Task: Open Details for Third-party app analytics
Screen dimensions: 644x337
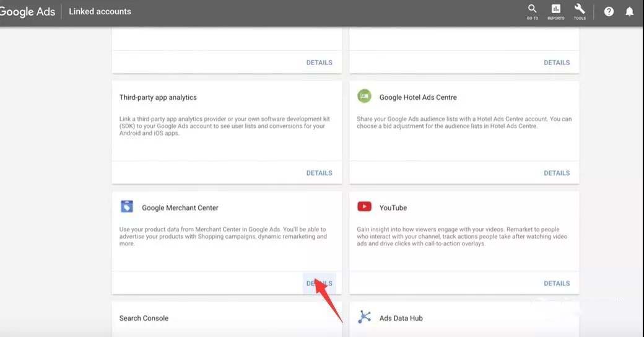Action: point(319,173)
